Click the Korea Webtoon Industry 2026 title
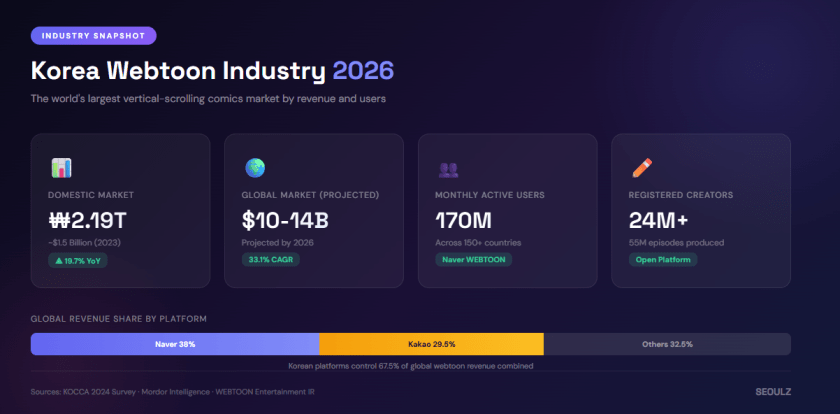This screenshot has height=414, width=840. click(212, 71)
